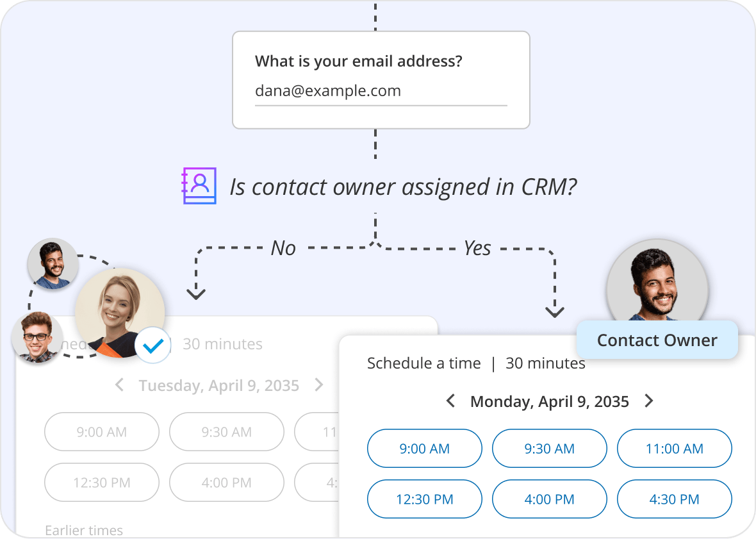Click the 'Monday, April 9, 2035' date

pos(550,401)
